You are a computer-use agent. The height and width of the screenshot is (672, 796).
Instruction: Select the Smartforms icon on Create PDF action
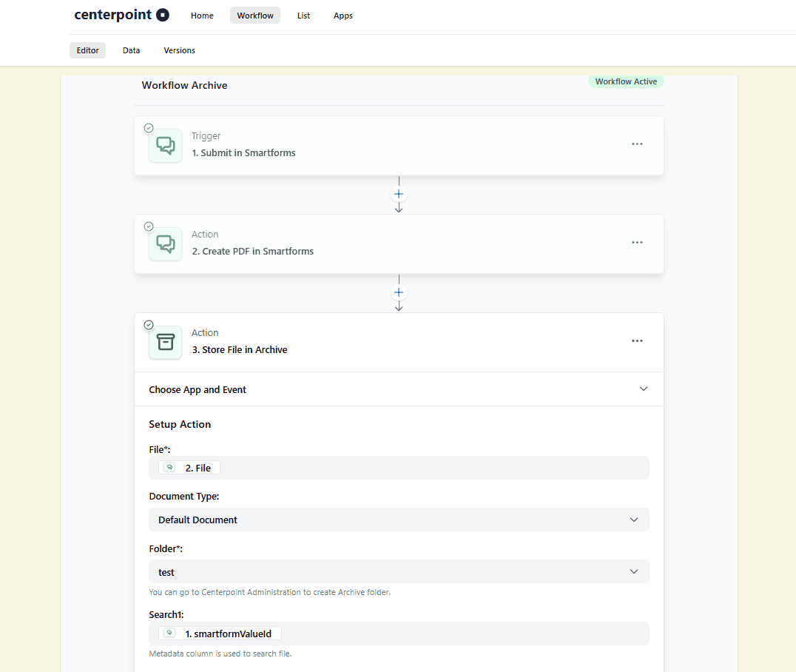164,243
